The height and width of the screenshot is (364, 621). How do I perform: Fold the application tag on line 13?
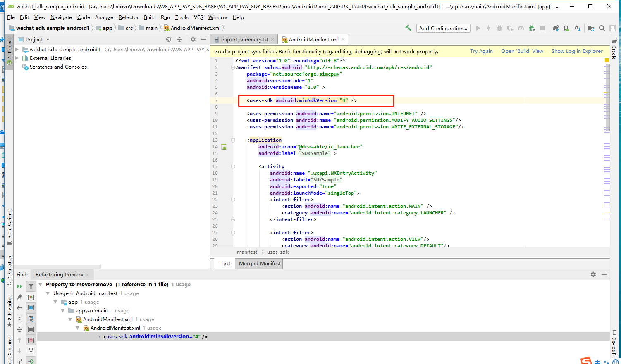(x=233, y=140)
